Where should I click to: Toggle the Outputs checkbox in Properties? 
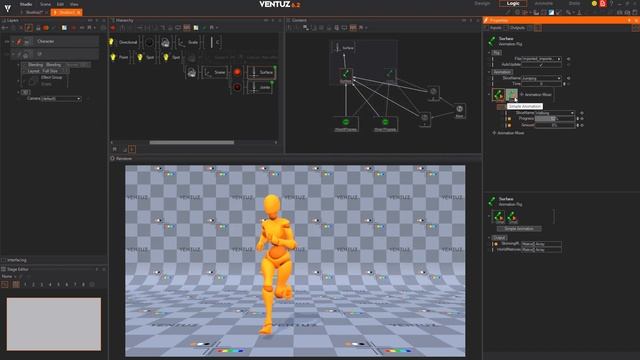click(506, 28)
